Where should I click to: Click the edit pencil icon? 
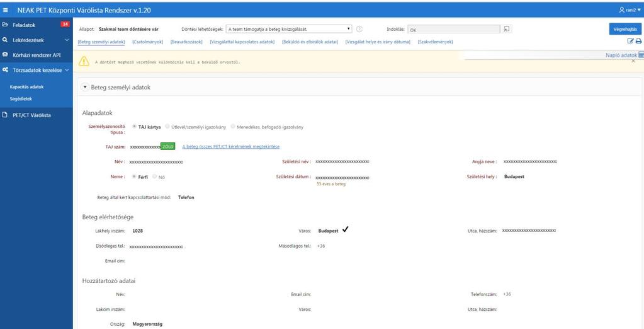630,41
